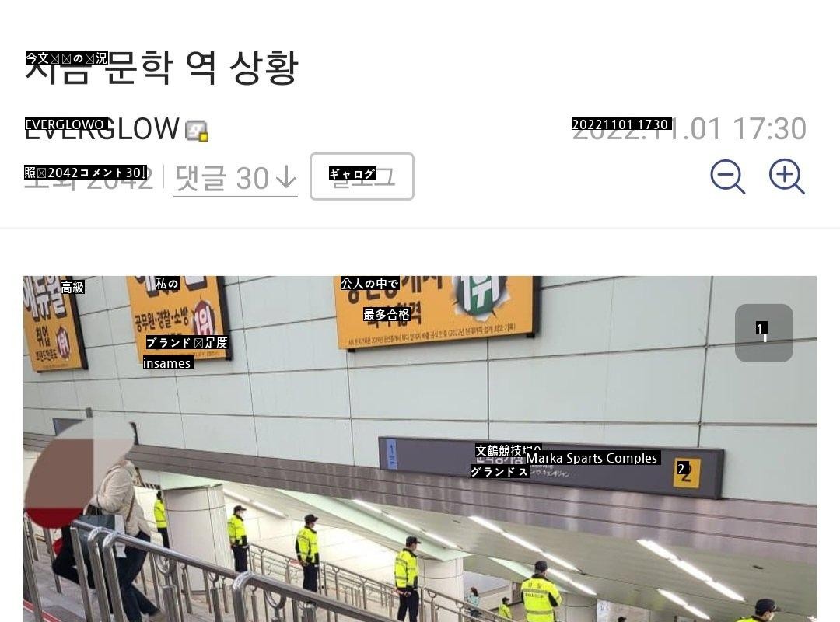The height and width of the screenshot is (622, 840).
Task: Open the subway station photo
Action: 420,449
